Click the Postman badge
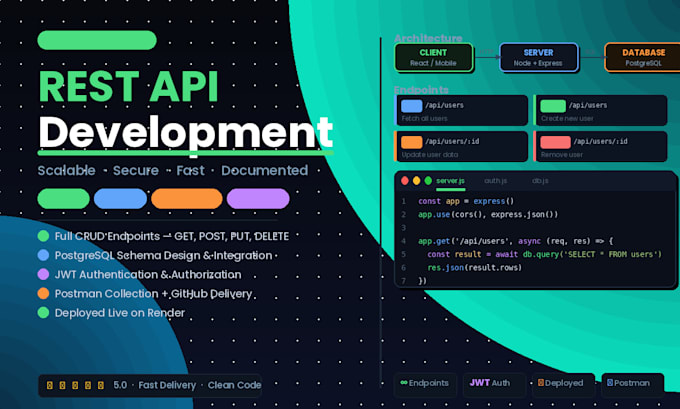This screenshot has height=409, width=680. pyautogui.click(x=632, y=384)
